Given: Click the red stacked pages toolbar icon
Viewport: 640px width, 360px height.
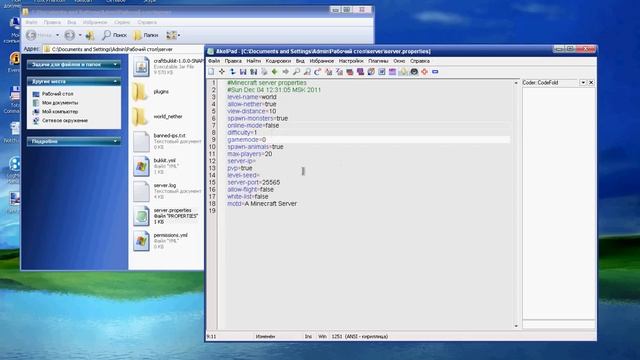Looking at the screenshot, I should (x=350, y=71).
